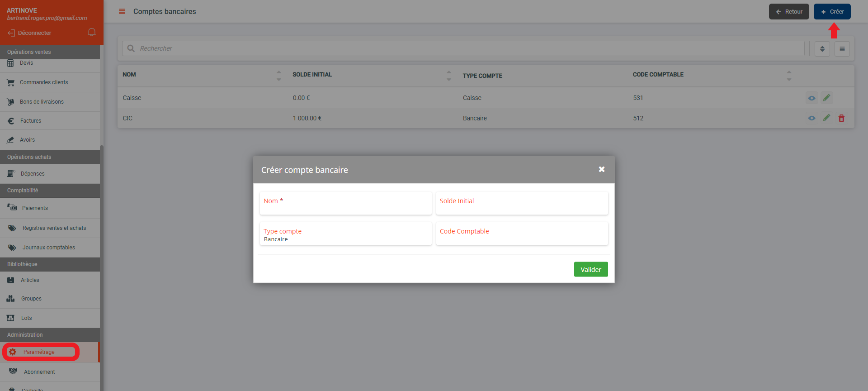Click the search magnifier icon
This screenshot has height=391, width=868.
click(131, 48)
